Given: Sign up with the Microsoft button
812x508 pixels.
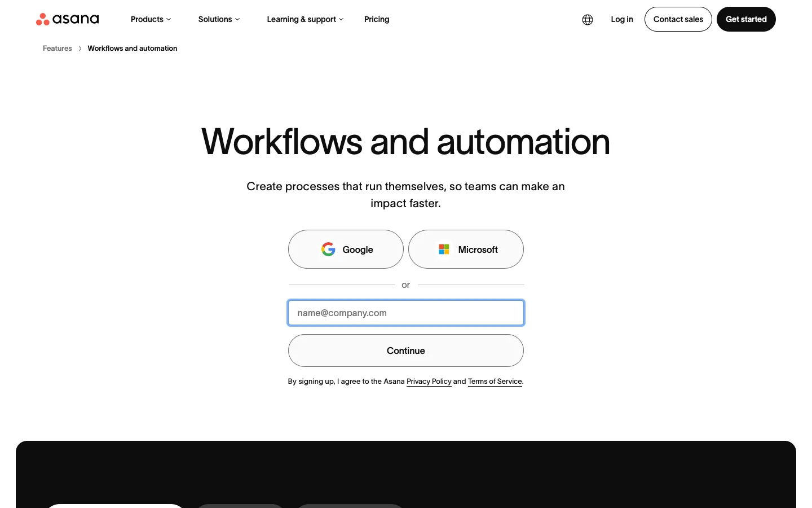Looking at the screenshot, I should [466, 249].
